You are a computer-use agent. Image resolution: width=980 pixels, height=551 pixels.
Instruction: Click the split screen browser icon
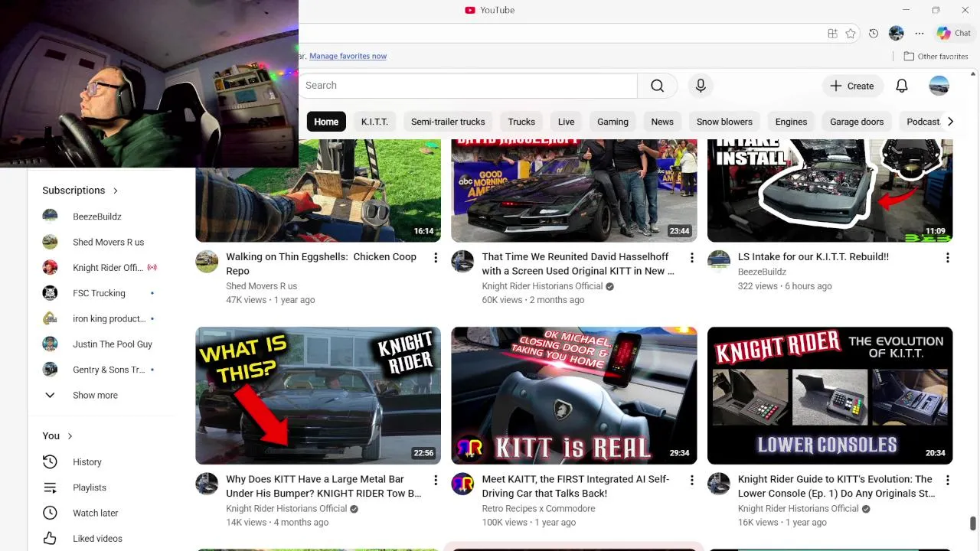[832, 34]
